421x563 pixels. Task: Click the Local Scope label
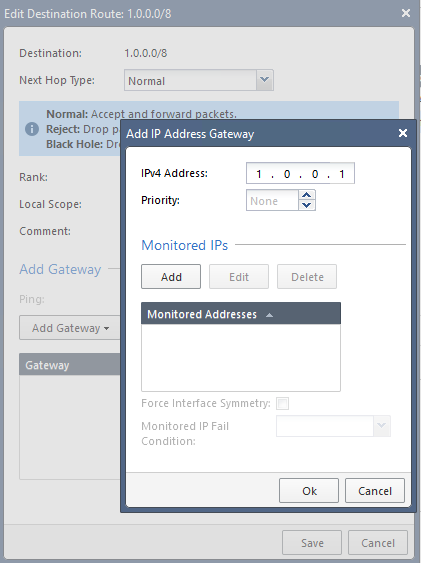[51, 204]
